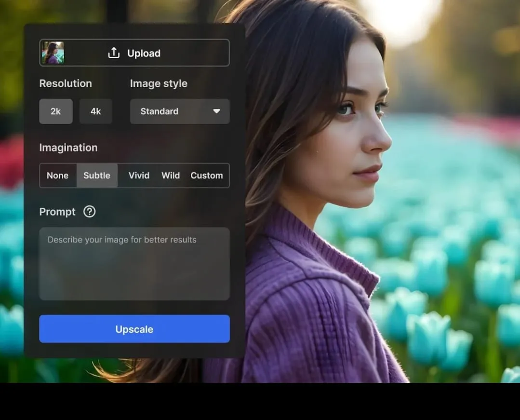Click the Resolution heading
Viewport: 520px width, 420px height.
click(66, 83)
